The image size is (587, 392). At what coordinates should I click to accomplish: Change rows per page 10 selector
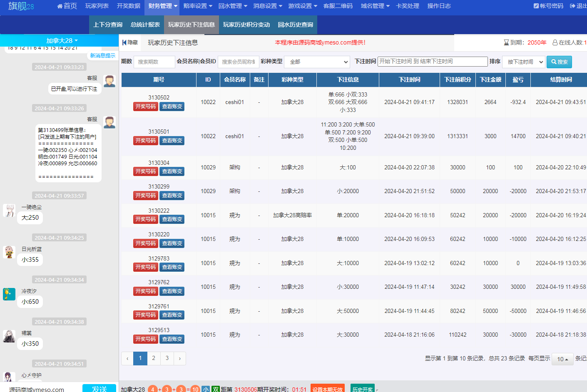point(562,359)
